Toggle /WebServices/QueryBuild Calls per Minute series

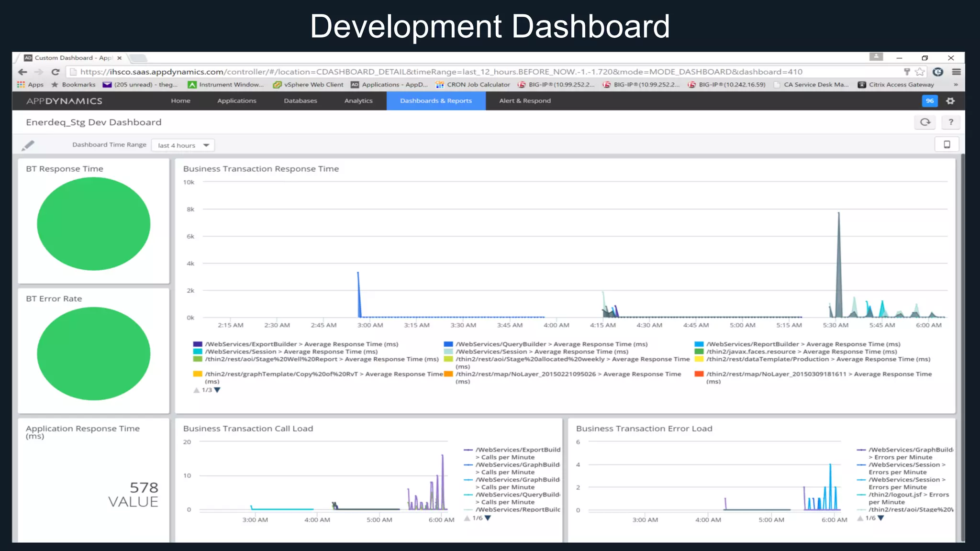(x=512, y=498)
